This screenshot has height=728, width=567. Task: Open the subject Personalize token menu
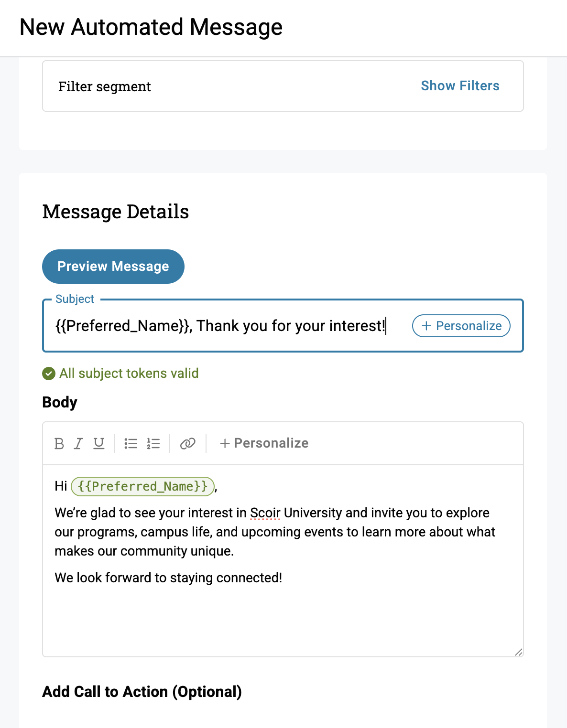(461, 326)
